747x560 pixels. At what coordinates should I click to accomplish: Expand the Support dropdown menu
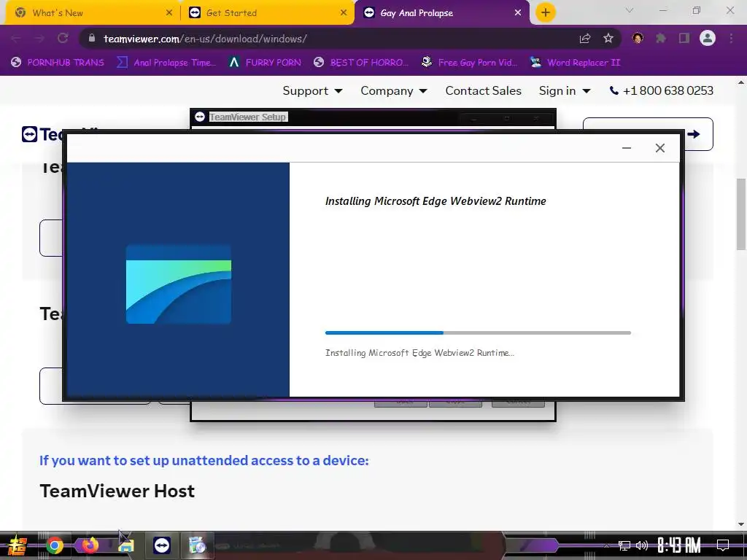(x=312, y=90)
